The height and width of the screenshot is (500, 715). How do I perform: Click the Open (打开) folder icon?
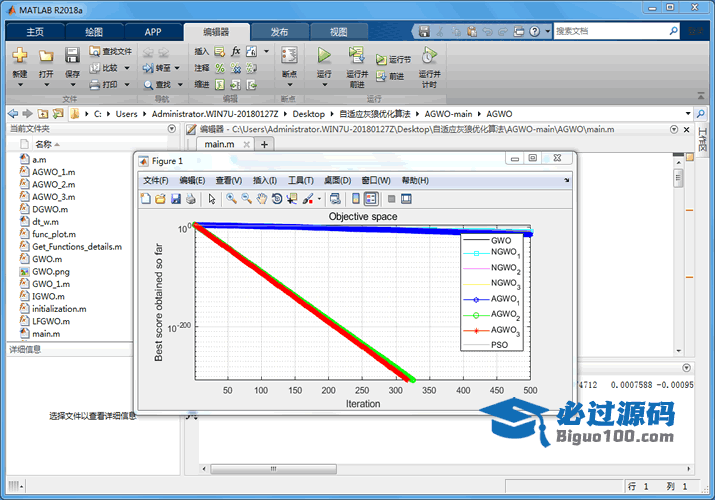click(46, 56)
